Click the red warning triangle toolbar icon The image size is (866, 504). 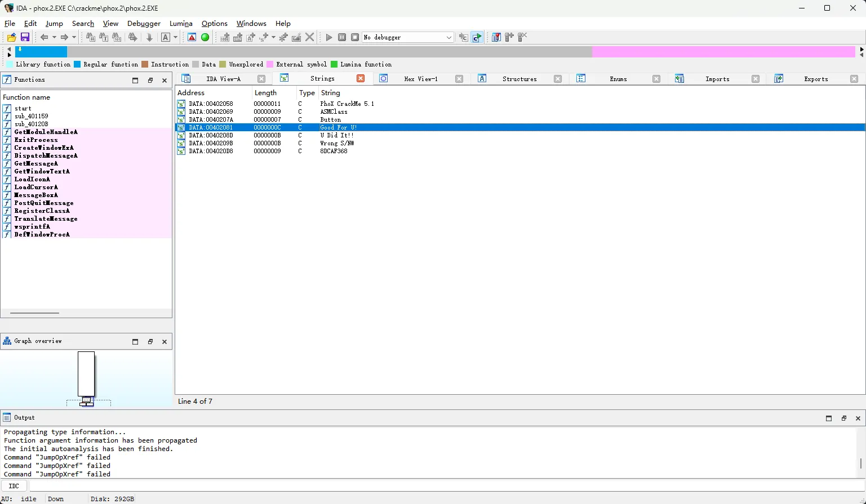pos(192,37)
